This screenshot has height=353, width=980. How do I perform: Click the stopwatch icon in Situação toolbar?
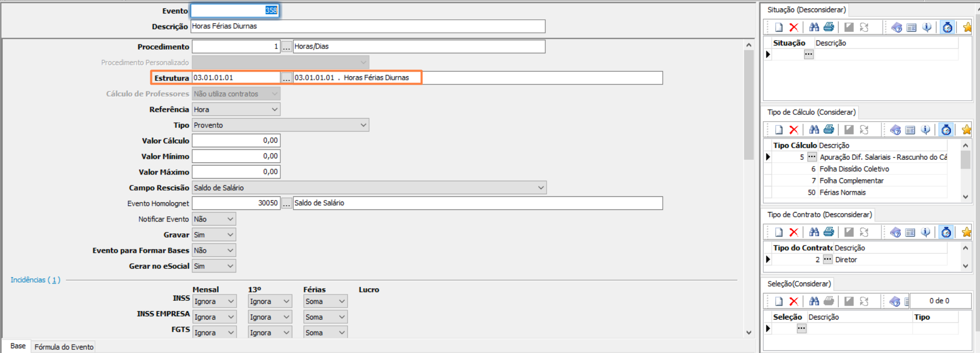947,27
